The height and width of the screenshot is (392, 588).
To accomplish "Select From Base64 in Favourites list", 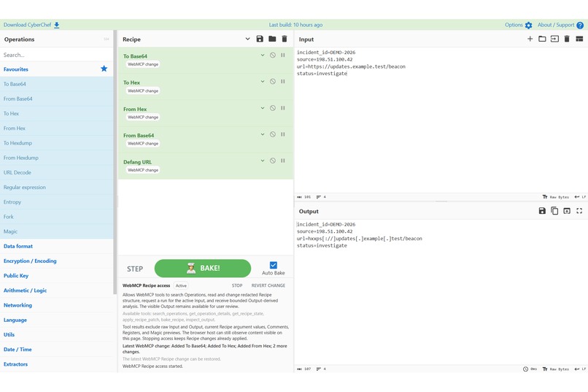I will [56, 99].
